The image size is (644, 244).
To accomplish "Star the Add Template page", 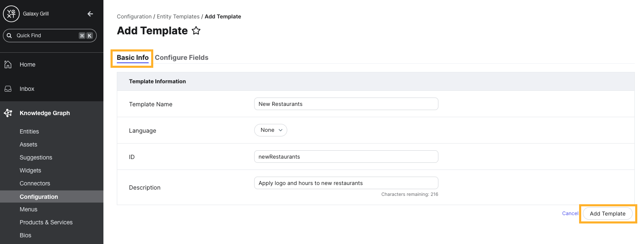I will pyautogui.click(x=196, y=30).
